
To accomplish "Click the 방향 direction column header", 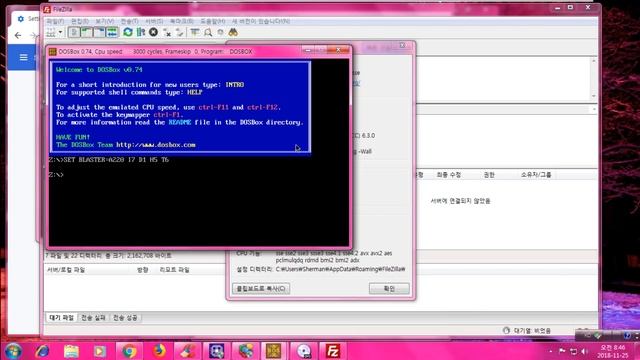I will pyautogui.click(x=142, y=270).
